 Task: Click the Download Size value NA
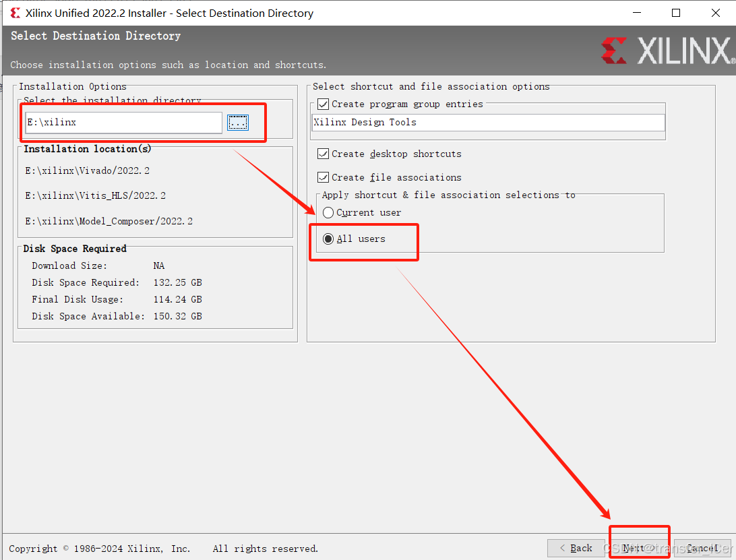(158, 266)
